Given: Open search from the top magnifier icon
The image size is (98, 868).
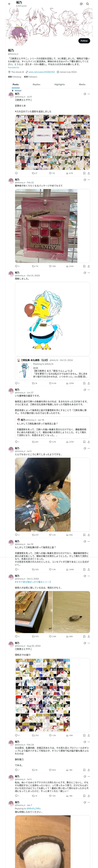Looking at the screenshot, I should coord(87,4).
